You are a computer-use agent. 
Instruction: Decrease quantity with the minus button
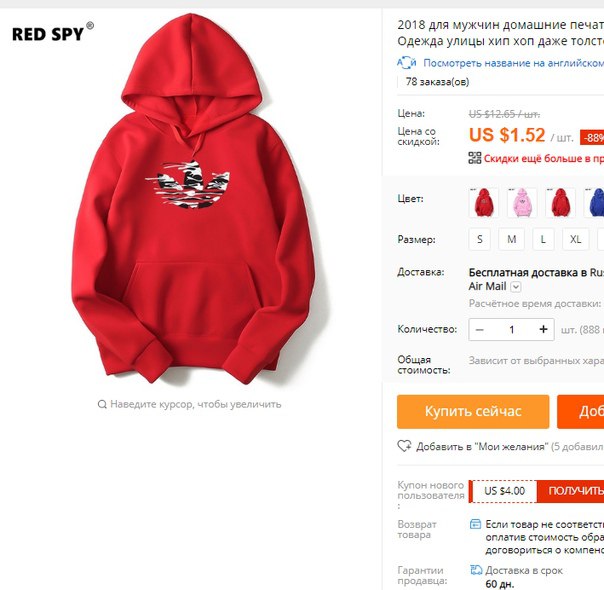pyautogui.click(x=480, y=330)
